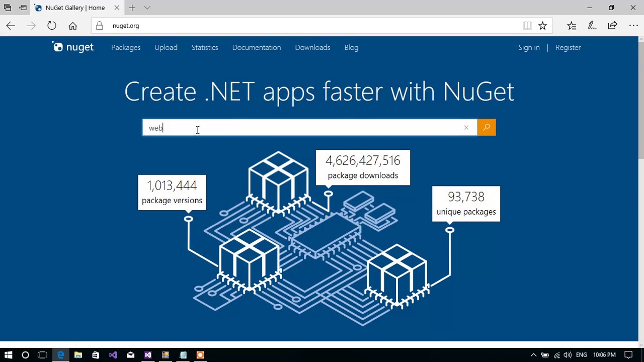Open reading view icon
644x362 pixels.
point(527,26)
